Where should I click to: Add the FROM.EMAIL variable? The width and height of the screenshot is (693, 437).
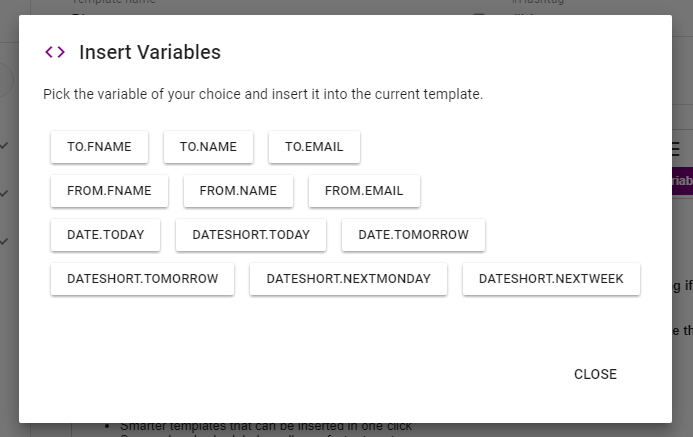click(x=364, y=191)
